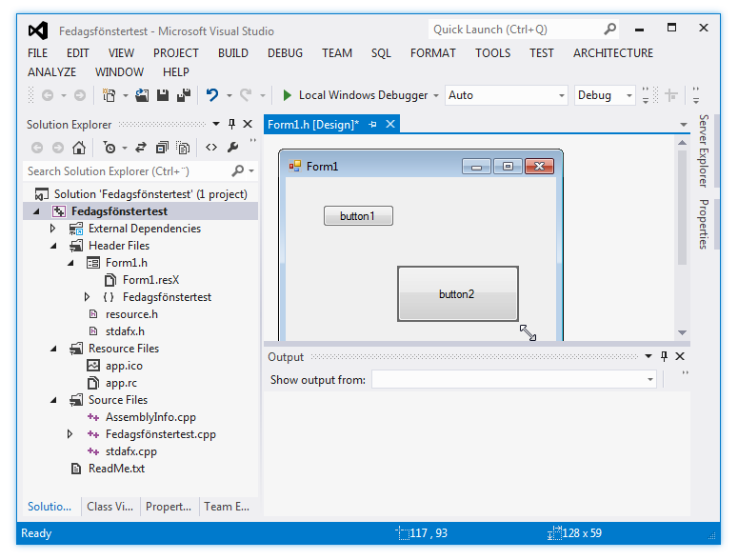Start debugging with green play icon
The image size is (738, 560).
click(287, 95)
